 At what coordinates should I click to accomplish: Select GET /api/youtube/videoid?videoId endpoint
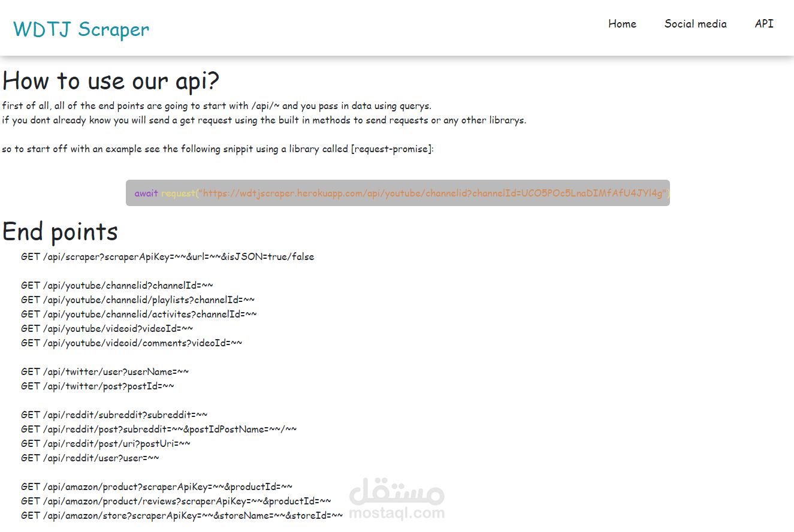tap(107, 329)
